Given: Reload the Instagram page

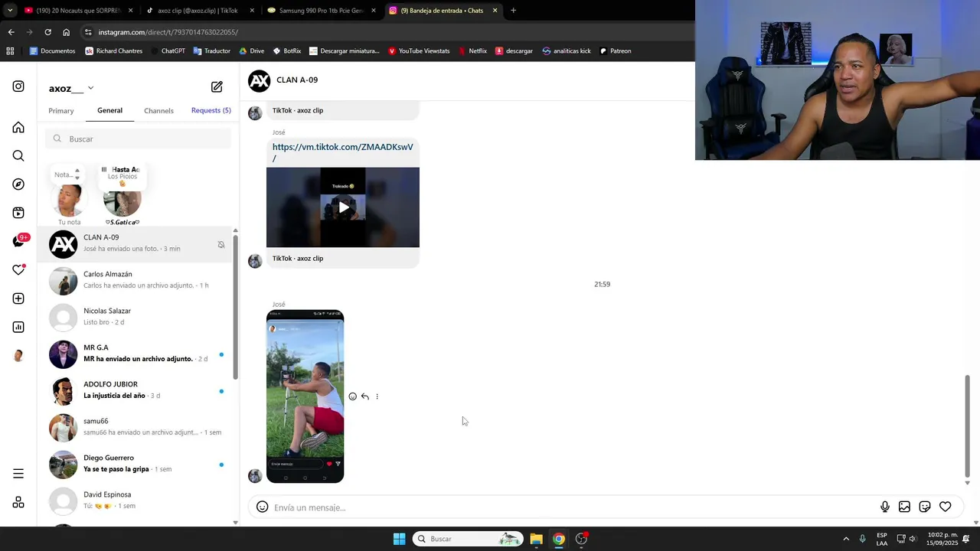Looking at the screenshot, I should [x=47, y=32].
